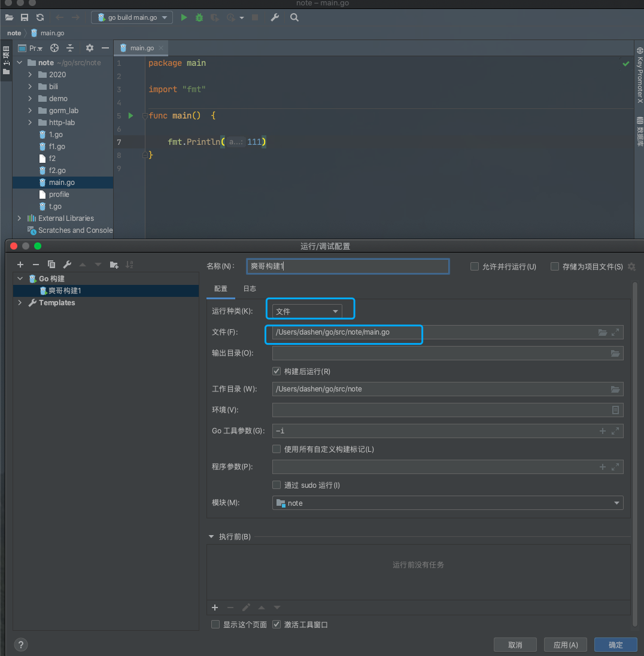644x656 pixels.
Task: Select the main.go editor tab
Action: (141, 48)
